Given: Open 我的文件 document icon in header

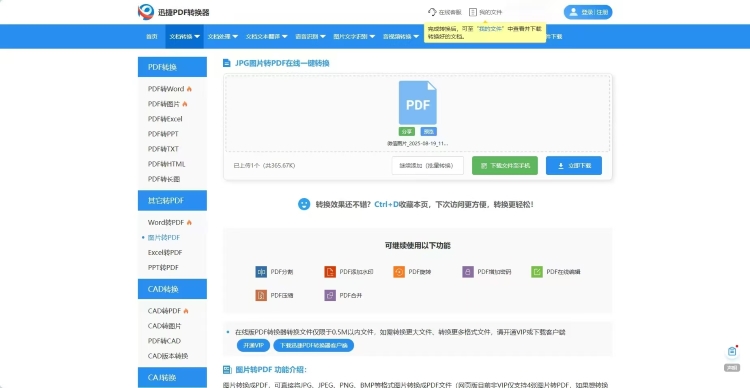Looking at the screenshot, I should coord(473,12).
